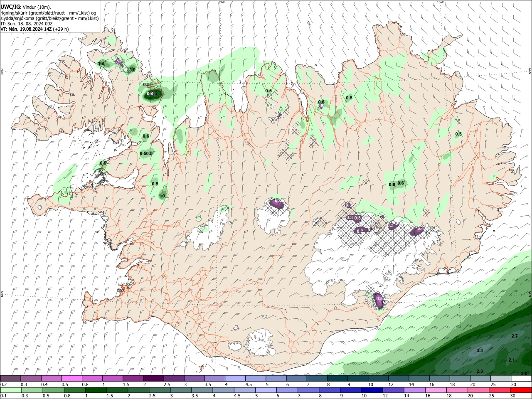The image size is (532, 399).
Task: Select the palest green bottom-row swatch at 0.1
Action: coord(11,390)
